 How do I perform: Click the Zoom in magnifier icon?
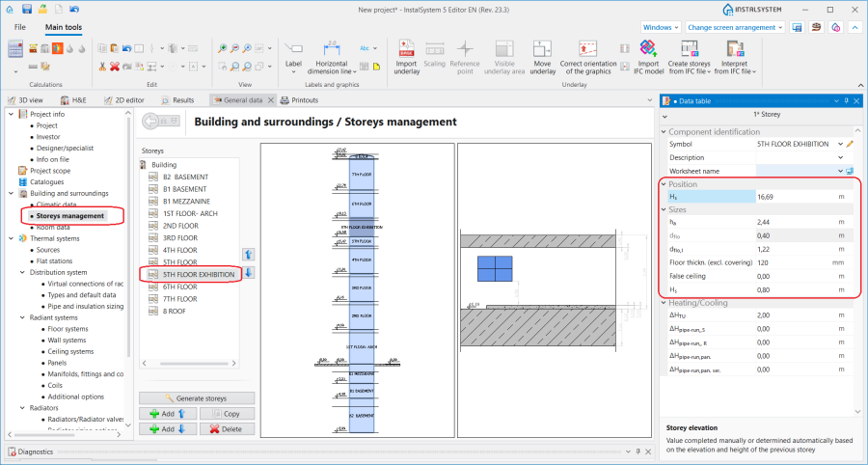[223, 48]
